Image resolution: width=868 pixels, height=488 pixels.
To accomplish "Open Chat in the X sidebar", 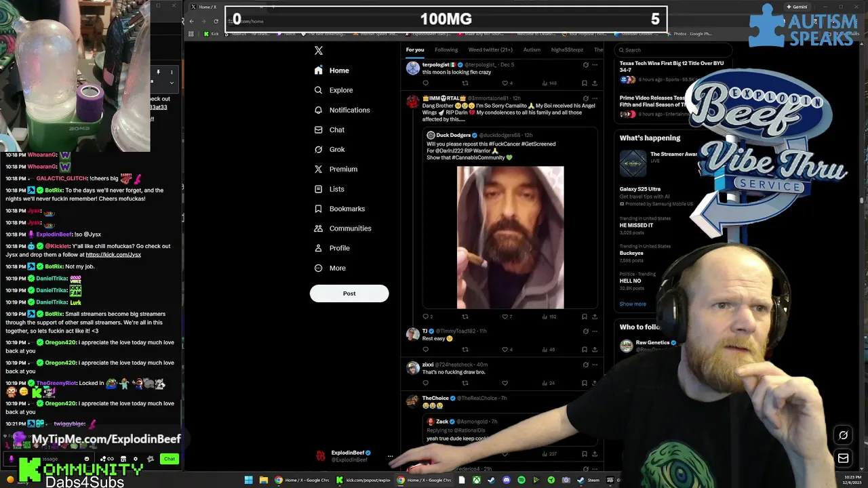I will (330, 129).
